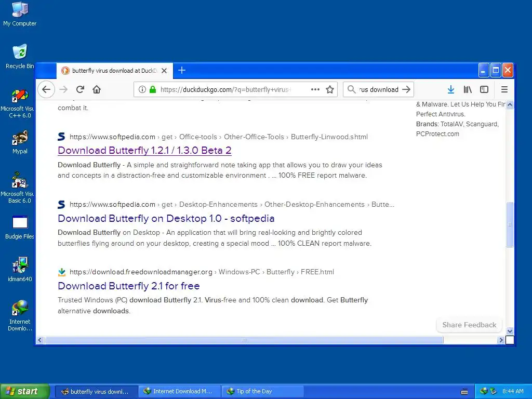Close the butterfly virus download tab

pos(164,71)
